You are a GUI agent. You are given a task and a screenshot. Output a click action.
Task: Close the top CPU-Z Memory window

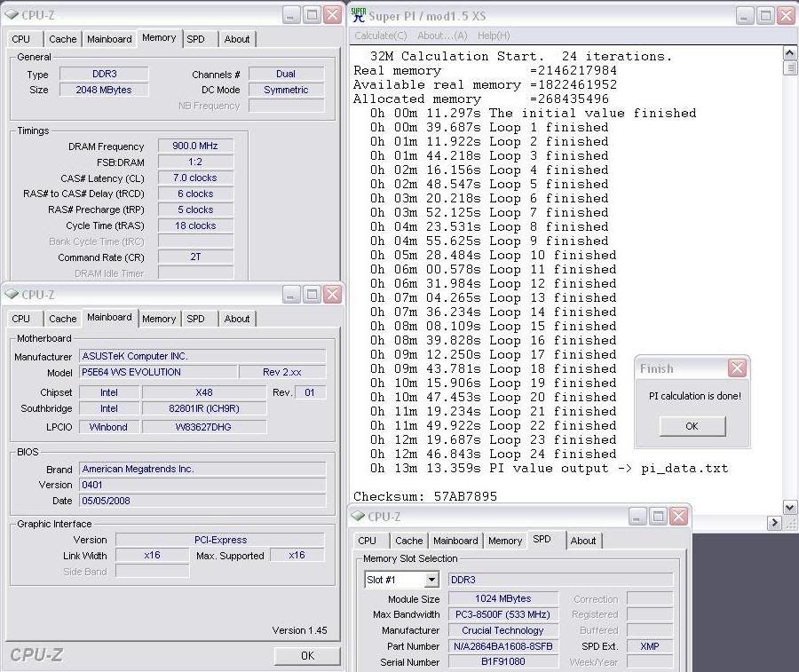[x=333, y=15]
